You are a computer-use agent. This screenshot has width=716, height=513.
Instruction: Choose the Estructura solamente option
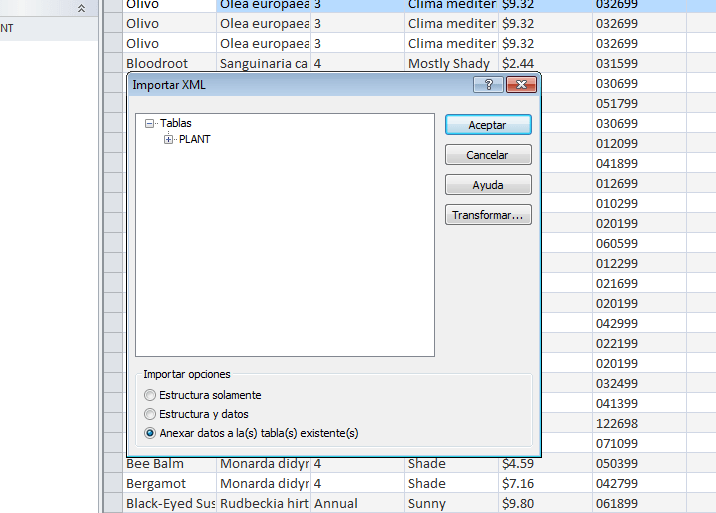151,395
